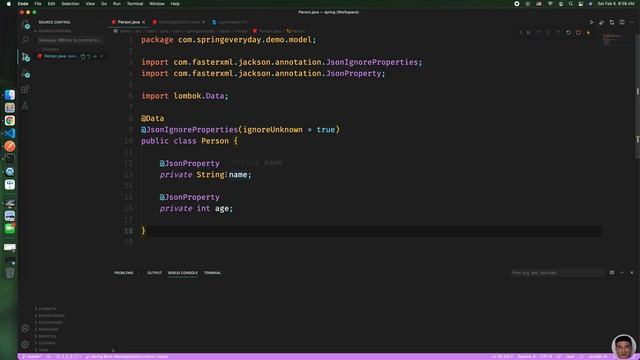
Task: Open the Extensions view
Action: click(25, 89)
